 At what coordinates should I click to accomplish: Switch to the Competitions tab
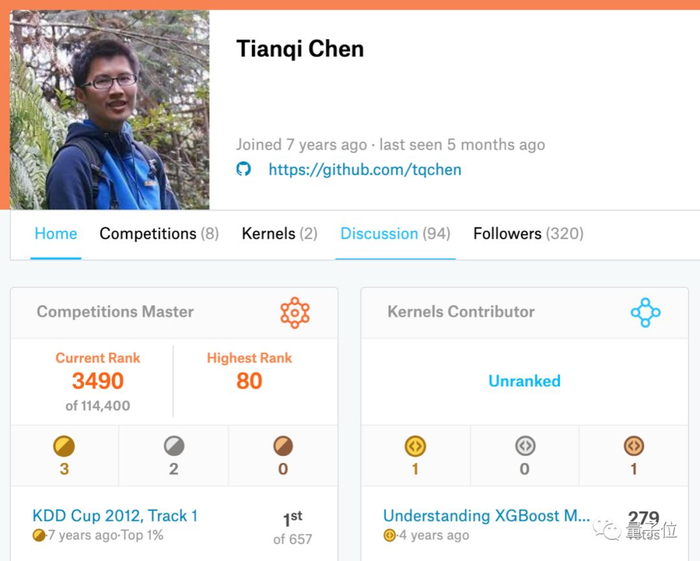(159, 234)
